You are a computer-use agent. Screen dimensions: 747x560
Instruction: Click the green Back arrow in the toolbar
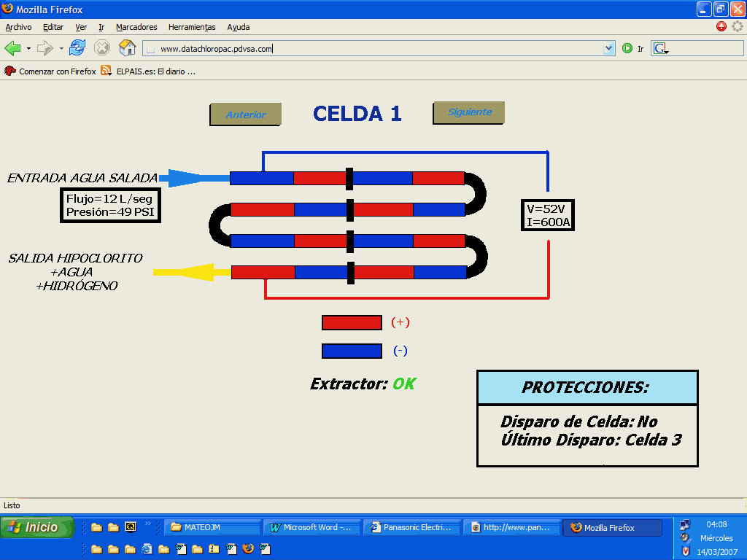point(12,48)
